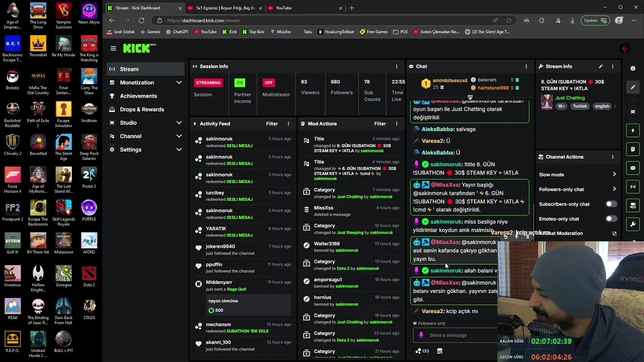The image size is (644, 362).
Task: Open a new browser tab
Action: pyautogui.click(x=352, y=8)
